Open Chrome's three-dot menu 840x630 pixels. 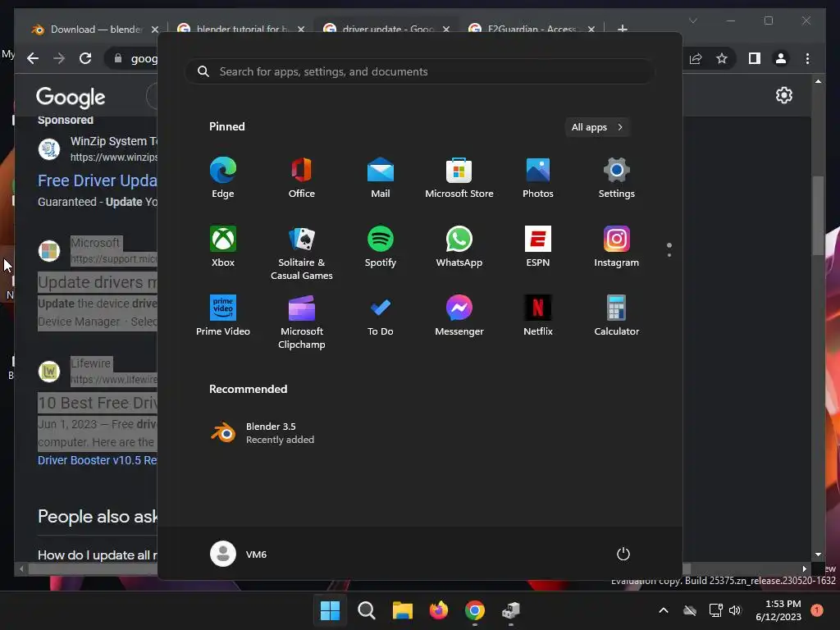coord(807,58)
